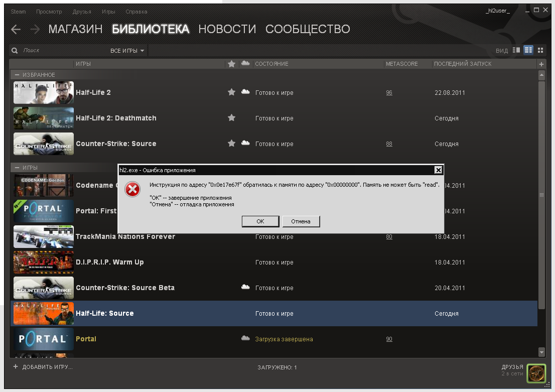Click the friends avatar icon
This screenshot has width=555, height=392.
pyautogui.click(x=536, y=373)
